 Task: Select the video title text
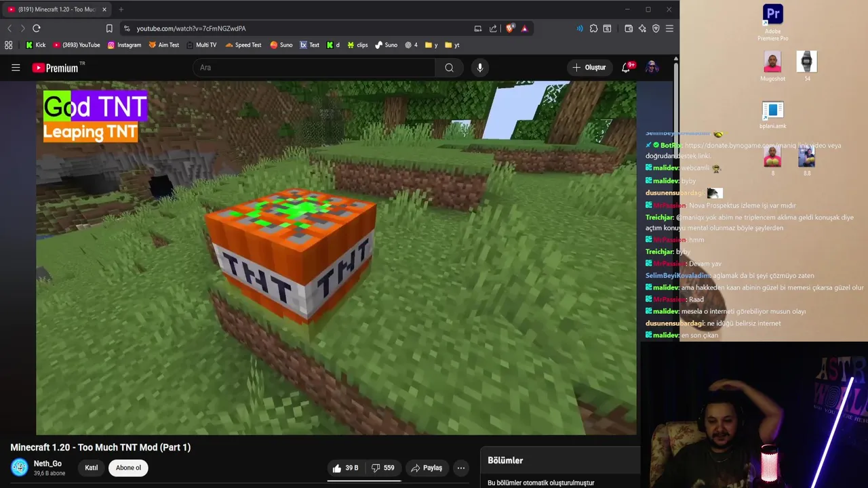[x=100, y=447]
